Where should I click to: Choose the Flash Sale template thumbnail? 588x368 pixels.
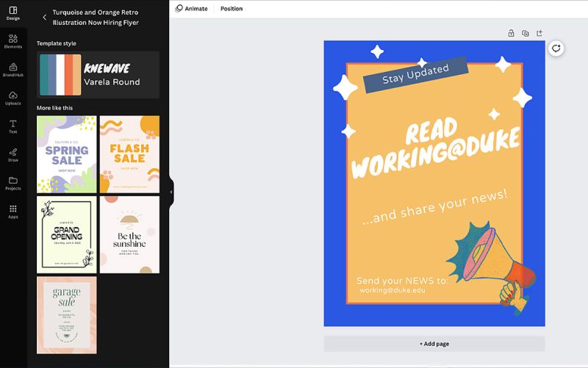click(x=129, y=154)
